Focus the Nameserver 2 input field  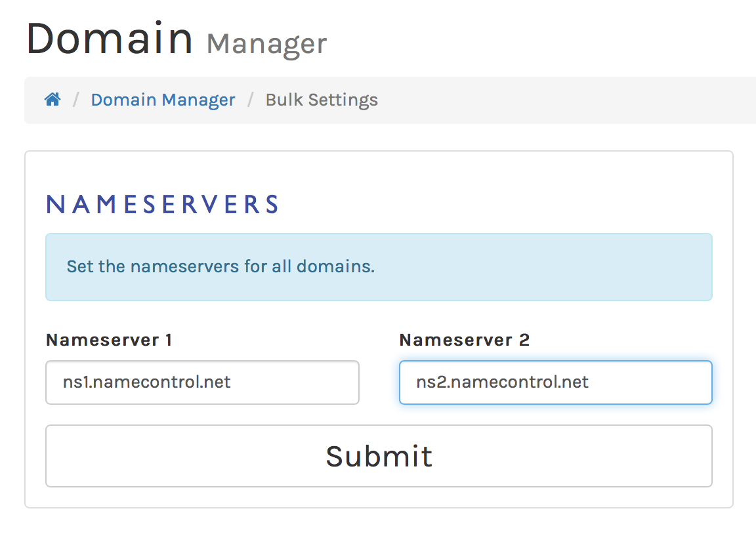pos(555,382)
